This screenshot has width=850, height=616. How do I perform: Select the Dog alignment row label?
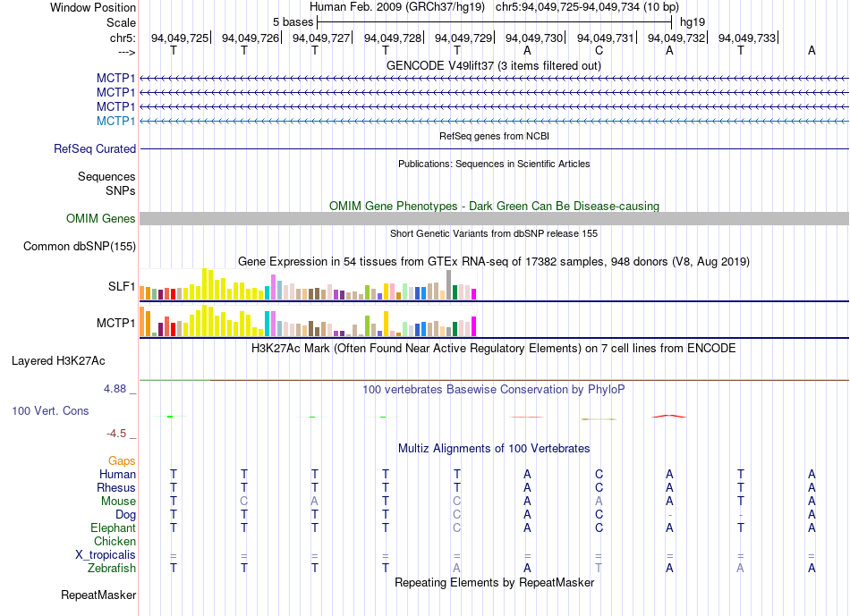(125, 515)
